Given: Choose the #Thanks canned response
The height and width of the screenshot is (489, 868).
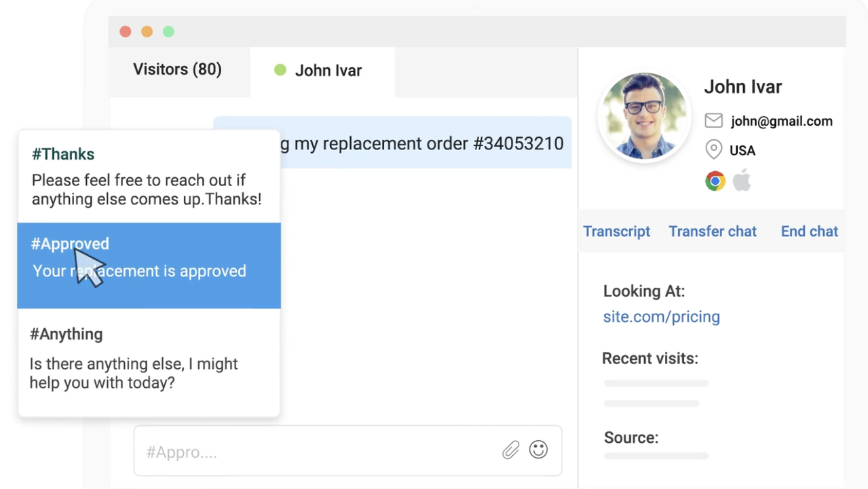Looking at the screenshot, I should click(148, 177).
